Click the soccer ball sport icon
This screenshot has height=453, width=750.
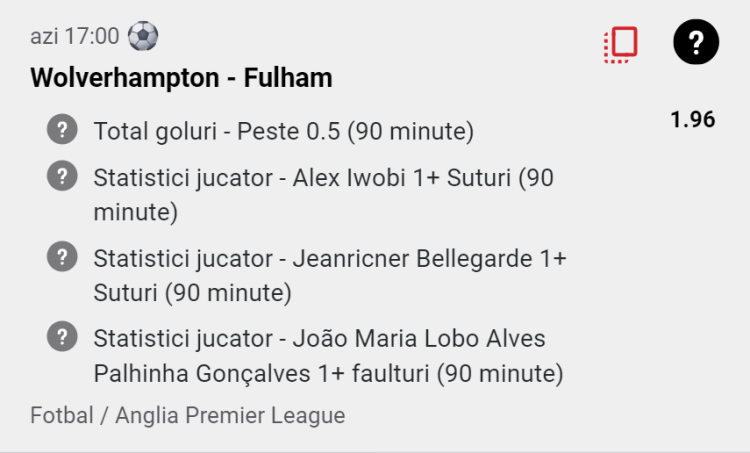[x=143, y=36]
